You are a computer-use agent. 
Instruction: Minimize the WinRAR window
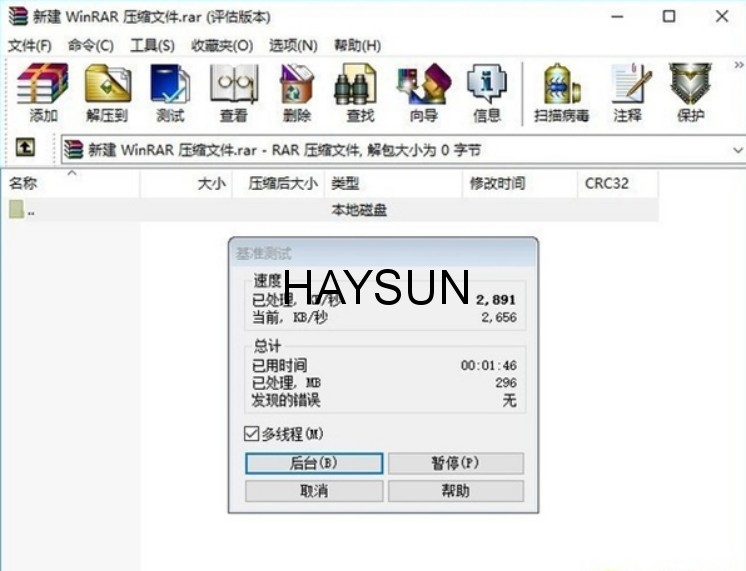click(x=617, y=17)
